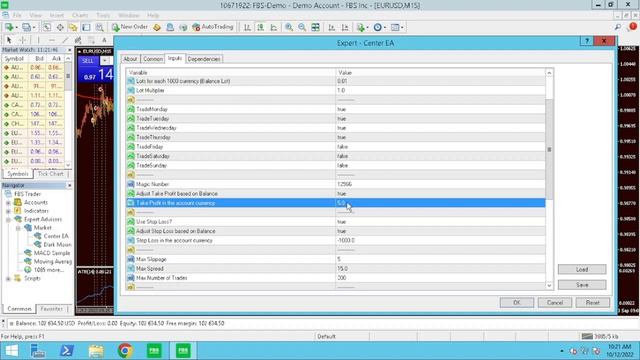The width and height of the screenshot is (640, 360).
Task: Click the inputs list scroll-up arrow
Action: tap(549, 73)
